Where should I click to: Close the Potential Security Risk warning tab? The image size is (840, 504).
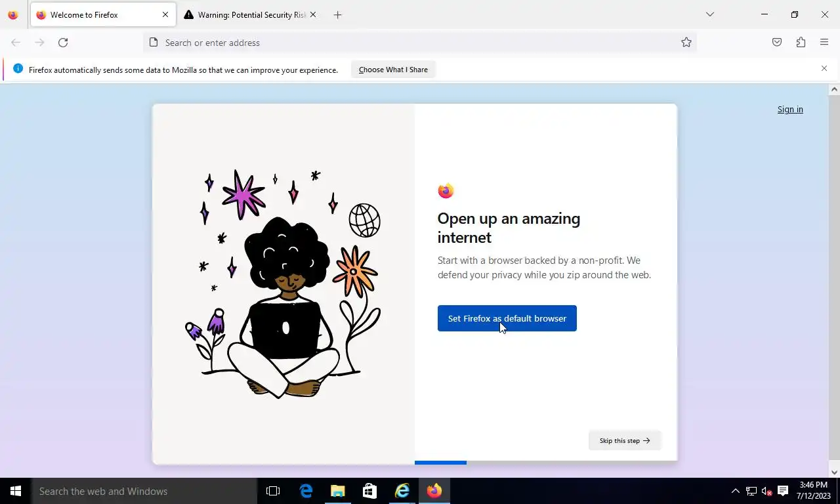click(312, 14)
